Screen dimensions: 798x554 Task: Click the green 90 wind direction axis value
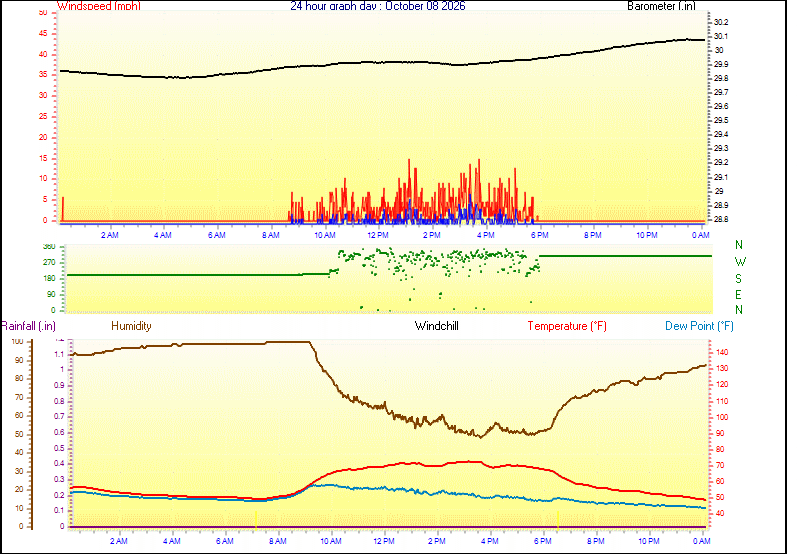pyautogui.click(x=51, y=295)
